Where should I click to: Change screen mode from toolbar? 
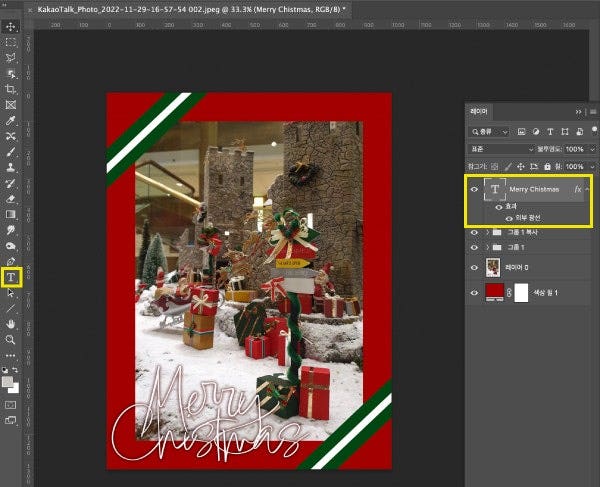[11, 420]
